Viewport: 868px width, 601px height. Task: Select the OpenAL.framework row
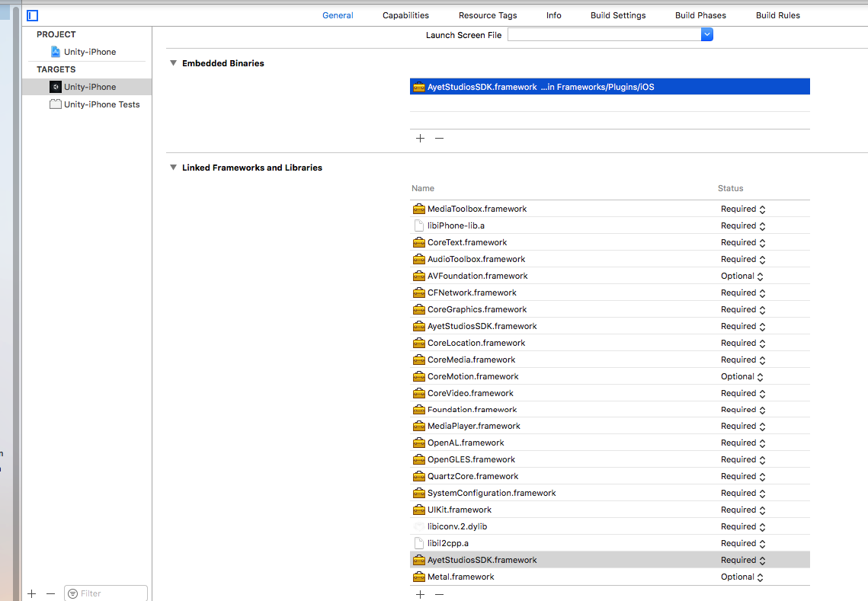coord(610,443)
